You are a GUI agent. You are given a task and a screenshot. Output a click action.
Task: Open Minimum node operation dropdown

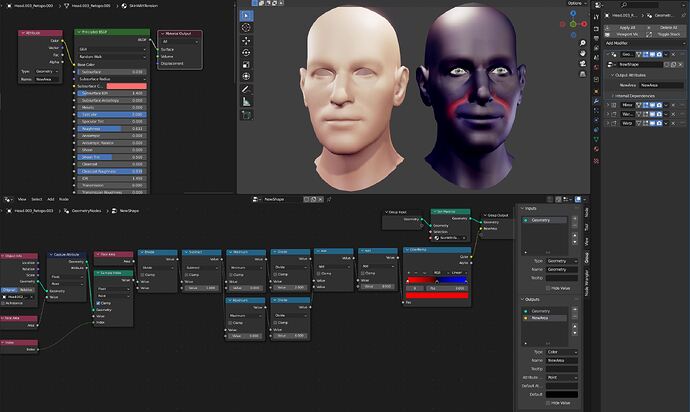245,267
